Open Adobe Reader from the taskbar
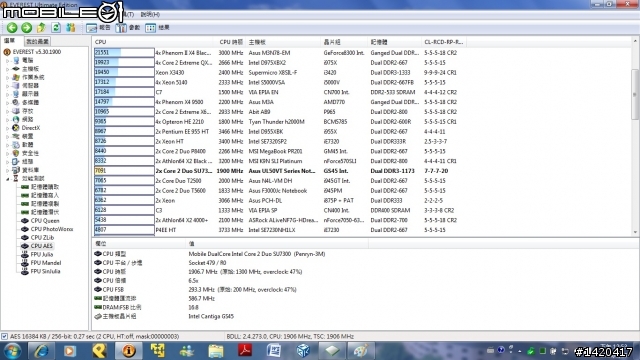 click(x=245, y=351)
